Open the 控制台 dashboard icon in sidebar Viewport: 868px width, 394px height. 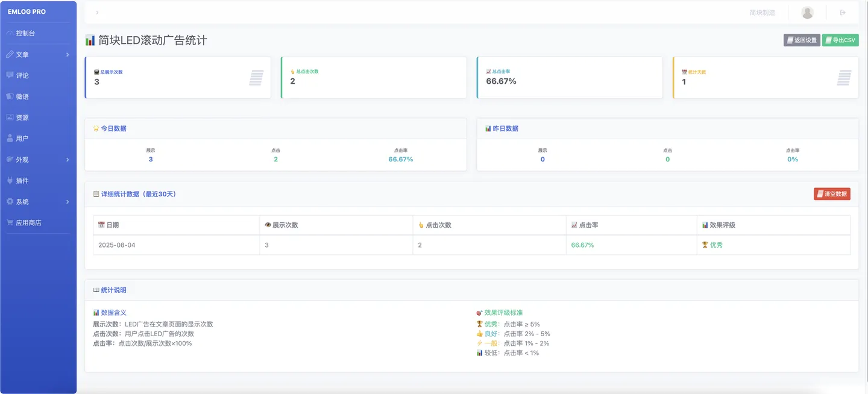(x=10, y=33)
